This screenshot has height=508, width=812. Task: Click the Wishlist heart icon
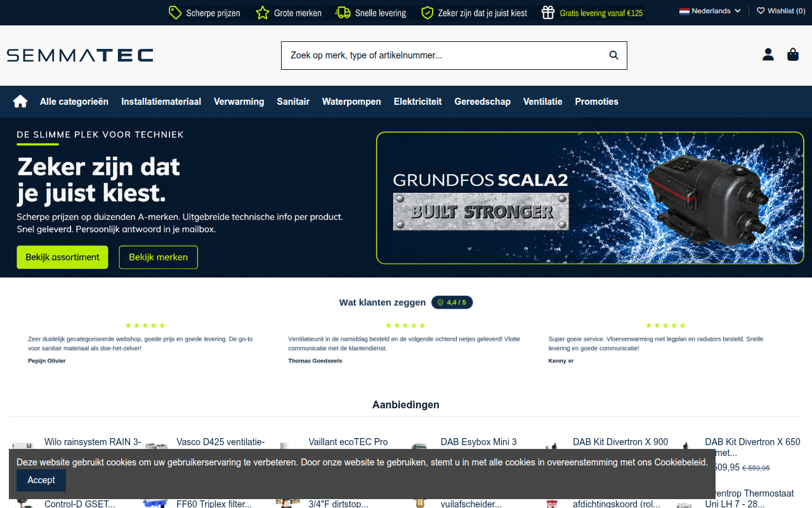[x=761, y=11]
